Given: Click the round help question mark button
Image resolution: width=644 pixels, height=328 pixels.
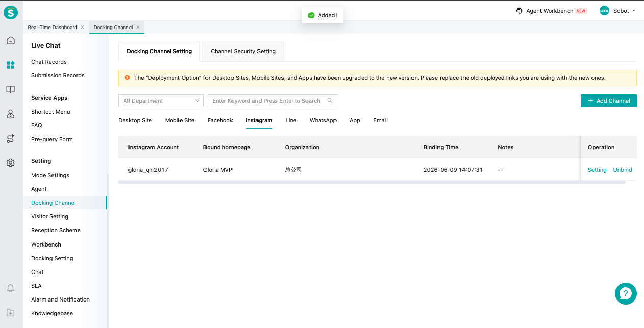Looking at the screenshot, I should click(x=626, y=293).
